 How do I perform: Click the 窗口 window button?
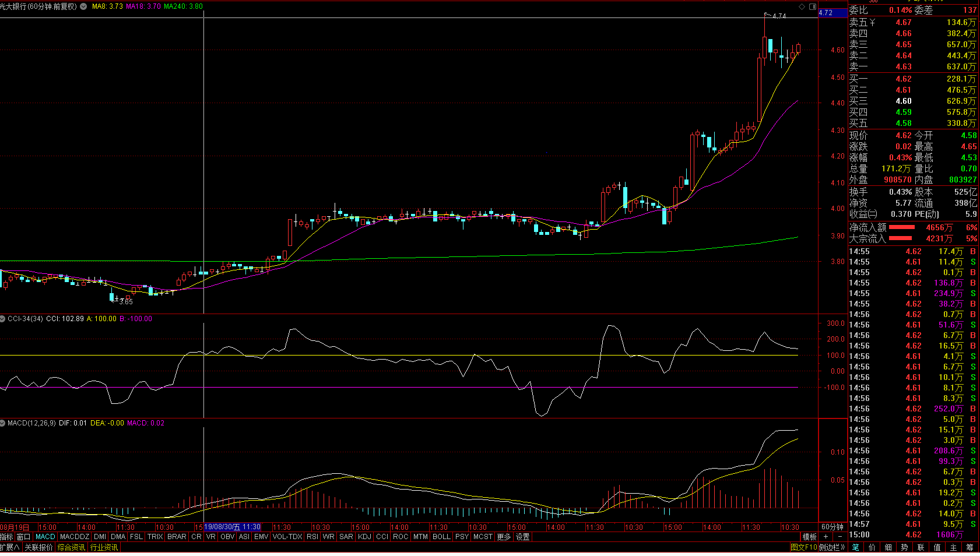23,537
